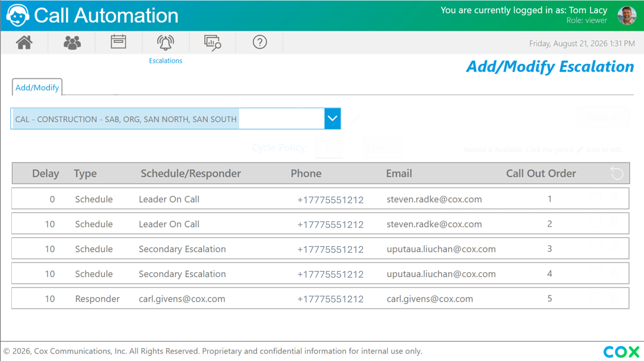Open the Help question mark icon
The width and height of the screenshot is (644, 361).
tap(260, 42)
